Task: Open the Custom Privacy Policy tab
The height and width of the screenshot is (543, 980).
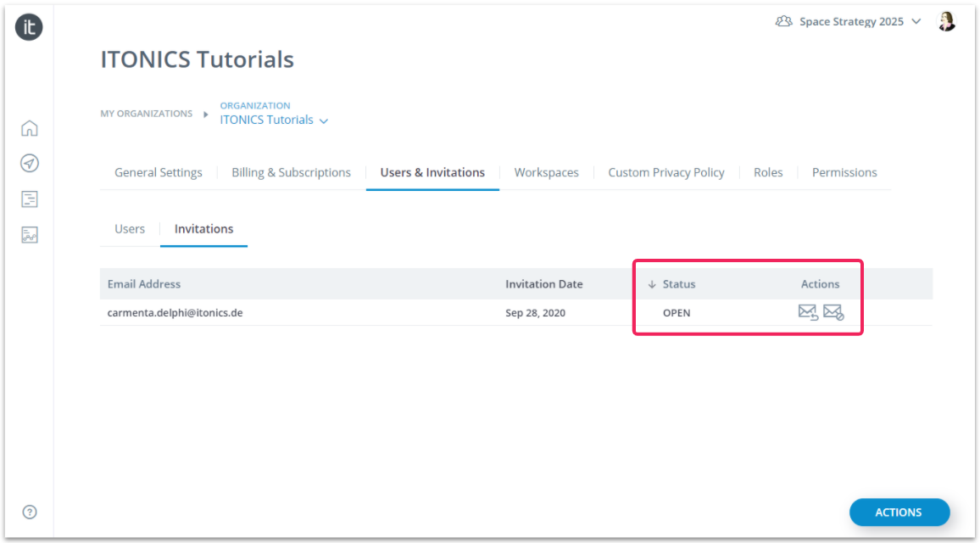Action: pyautogui.click(x=666, y=173)
